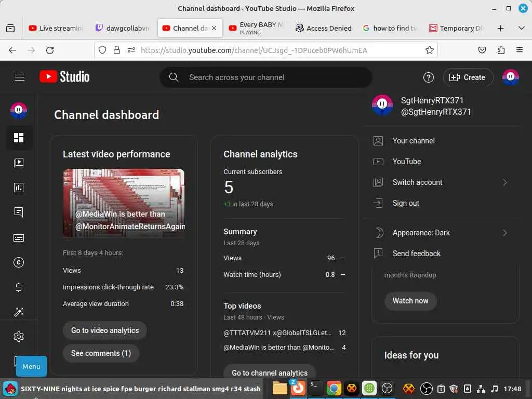This screenshot has width=532, height=399.
Task: Click Go to channel analytics
Action: [270, 373]
